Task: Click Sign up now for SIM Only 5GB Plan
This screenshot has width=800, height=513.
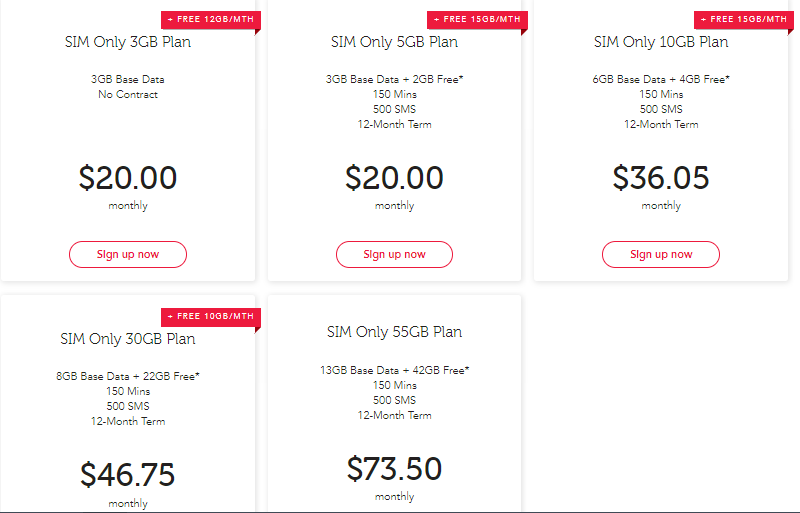Action: (394, 254)
